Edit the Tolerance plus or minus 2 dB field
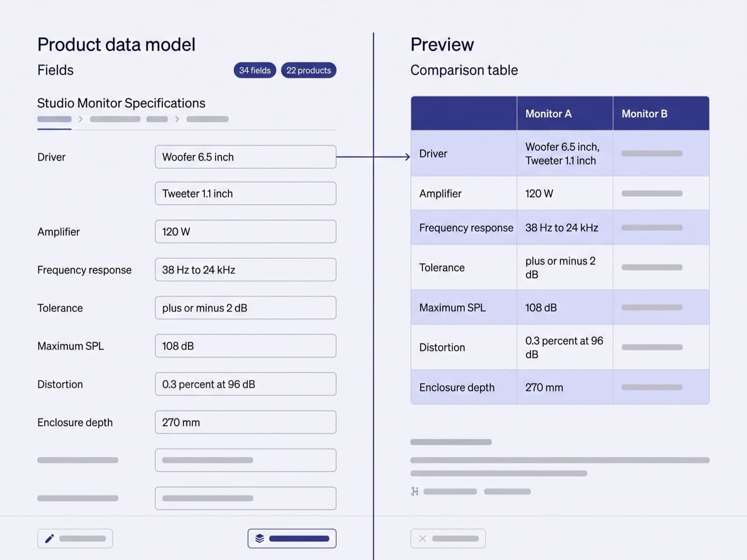 click(245, 308)
